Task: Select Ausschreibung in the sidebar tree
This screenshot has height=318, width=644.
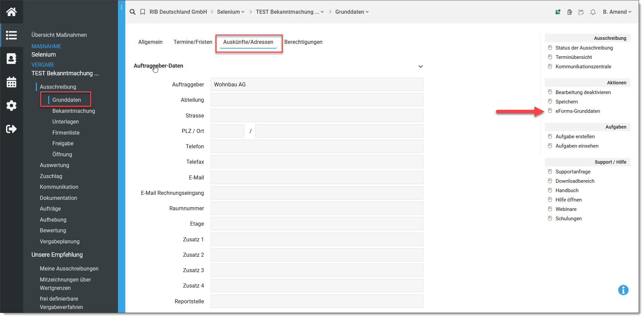Action: (x=58, y=87)
